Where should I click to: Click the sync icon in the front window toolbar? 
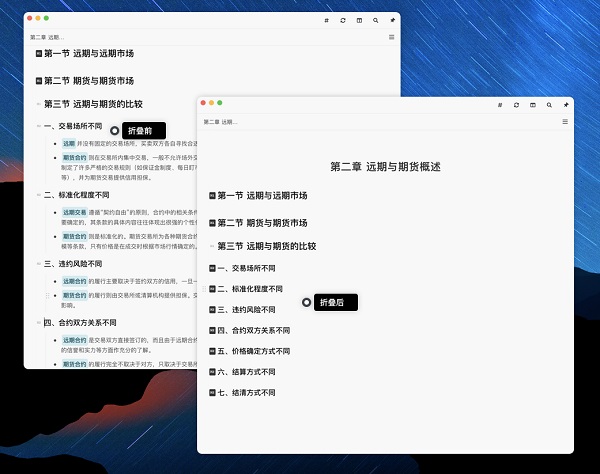click(516, 105)
